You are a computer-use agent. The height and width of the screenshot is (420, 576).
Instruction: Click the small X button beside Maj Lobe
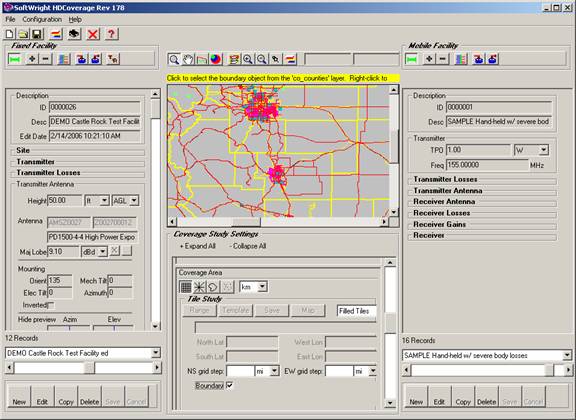tap(115, 251)
